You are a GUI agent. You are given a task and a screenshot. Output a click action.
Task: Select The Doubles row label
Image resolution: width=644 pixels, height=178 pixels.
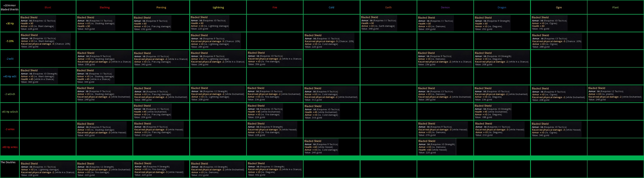click(x=8, y=162)
